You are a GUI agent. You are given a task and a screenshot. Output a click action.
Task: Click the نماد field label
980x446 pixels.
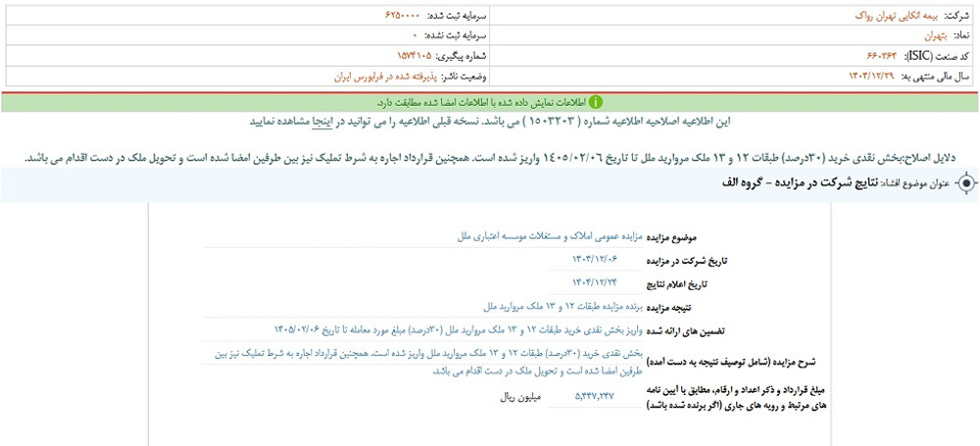(x=959, y=36)
